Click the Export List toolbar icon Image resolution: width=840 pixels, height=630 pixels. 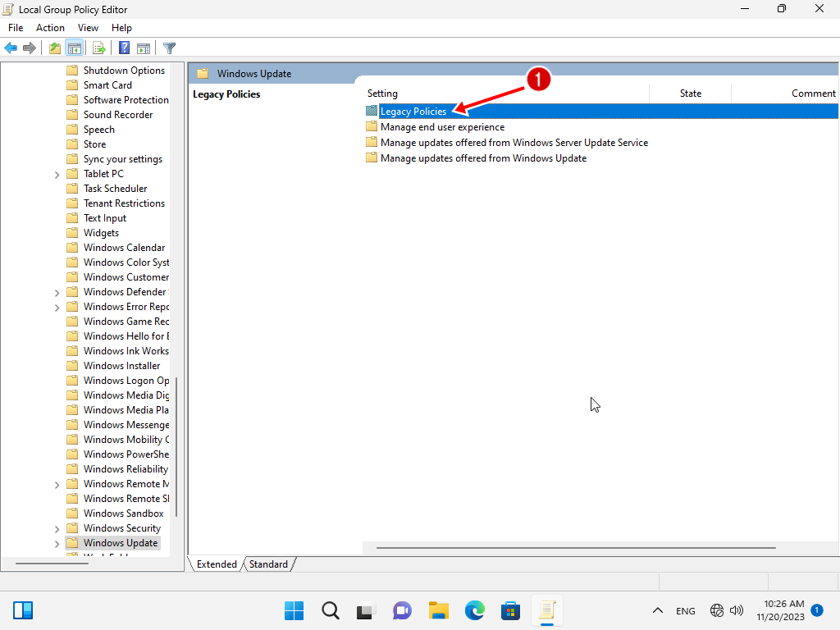pyautogui.click(x=98, y=48)
